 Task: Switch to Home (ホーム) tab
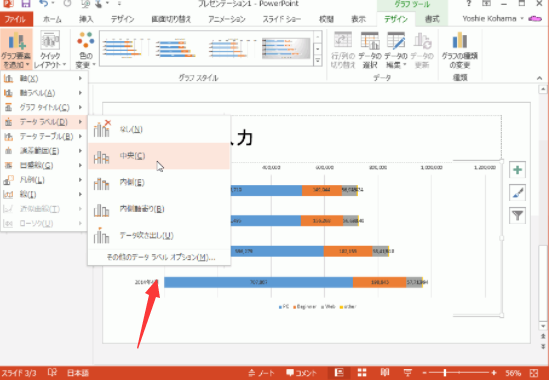[52, 19]
